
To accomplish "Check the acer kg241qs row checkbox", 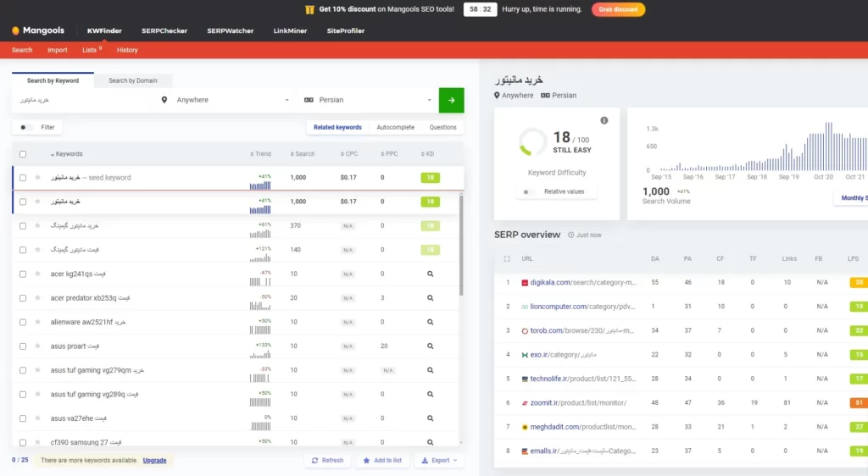I will point(23,274).
